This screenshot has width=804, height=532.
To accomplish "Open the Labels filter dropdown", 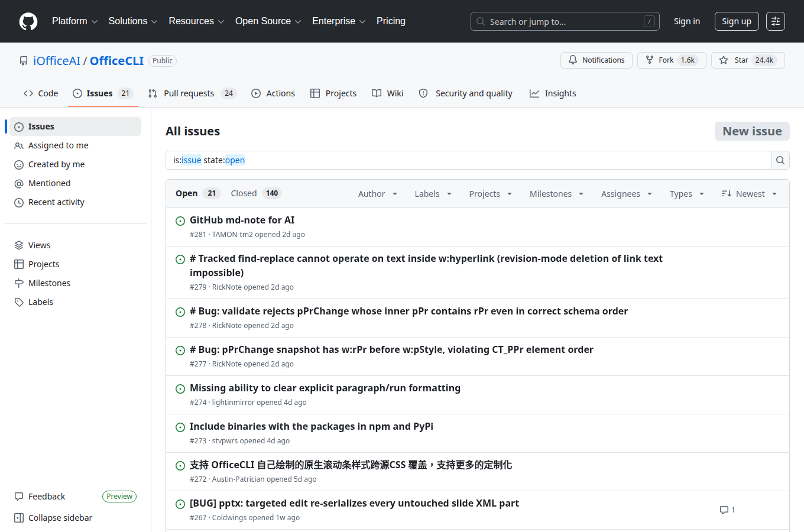I will 433,194.
